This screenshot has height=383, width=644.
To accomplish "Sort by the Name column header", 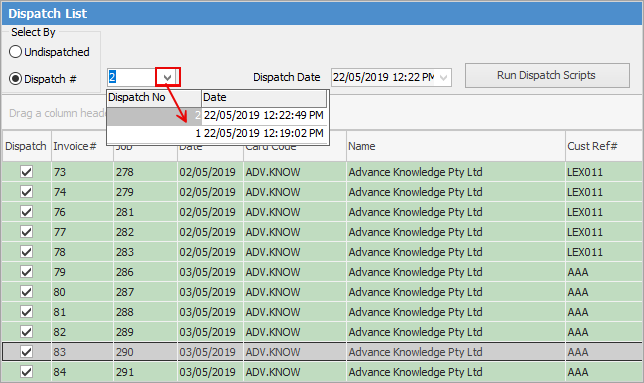I will coord(455,146).
